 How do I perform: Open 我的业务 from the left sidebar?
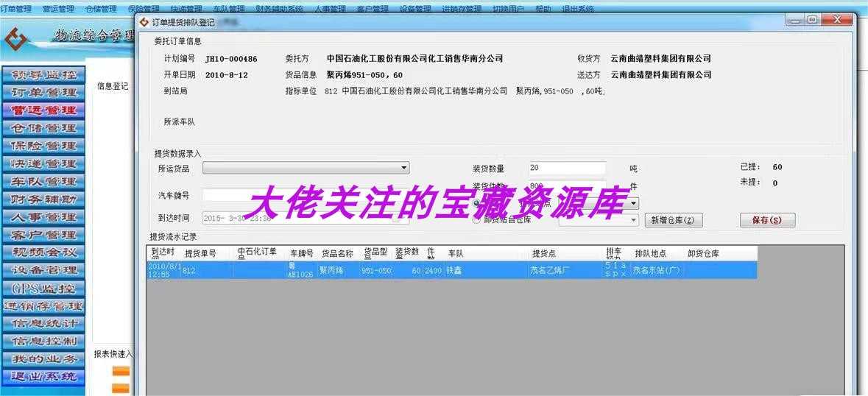coord(43,359)
